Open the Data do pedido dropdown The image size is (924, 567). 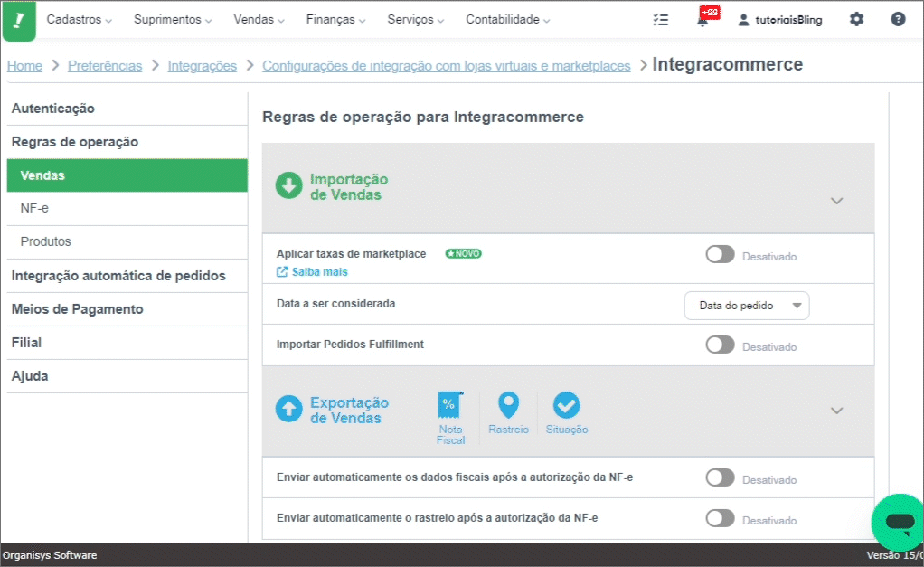point(747,306)
